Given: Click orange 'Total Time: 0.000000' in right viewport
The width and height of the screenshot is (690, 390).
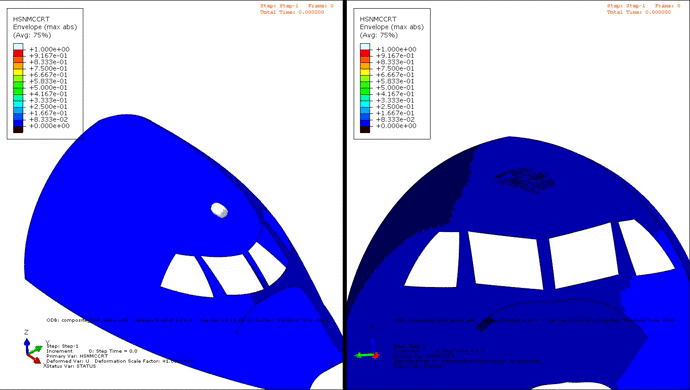Looking at the screenshot, I should pos(639,12).
